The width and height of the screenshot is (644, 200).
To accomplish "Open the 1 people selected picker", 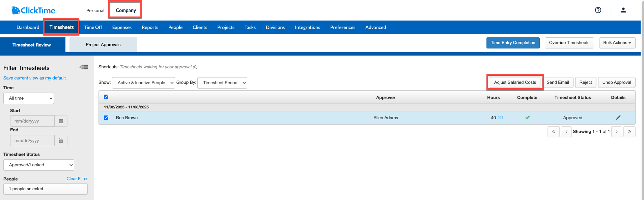I will [x=46, y=189].
